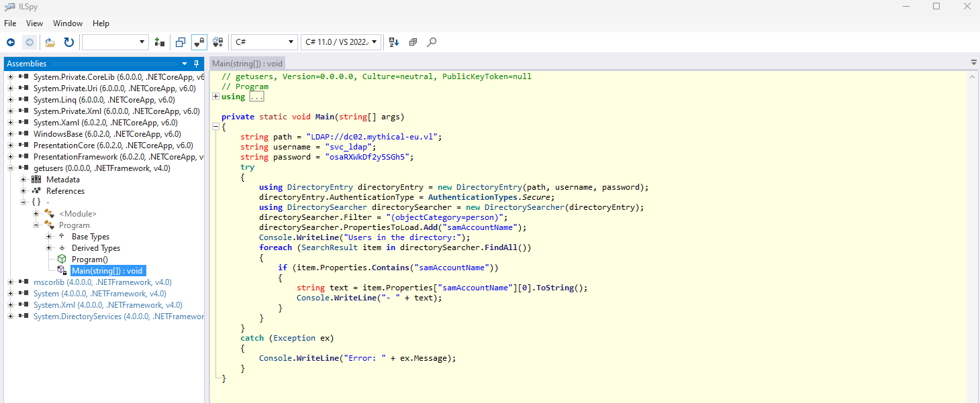
Task: Select Program() constructor in tree
Action: (x=90, y=260)
